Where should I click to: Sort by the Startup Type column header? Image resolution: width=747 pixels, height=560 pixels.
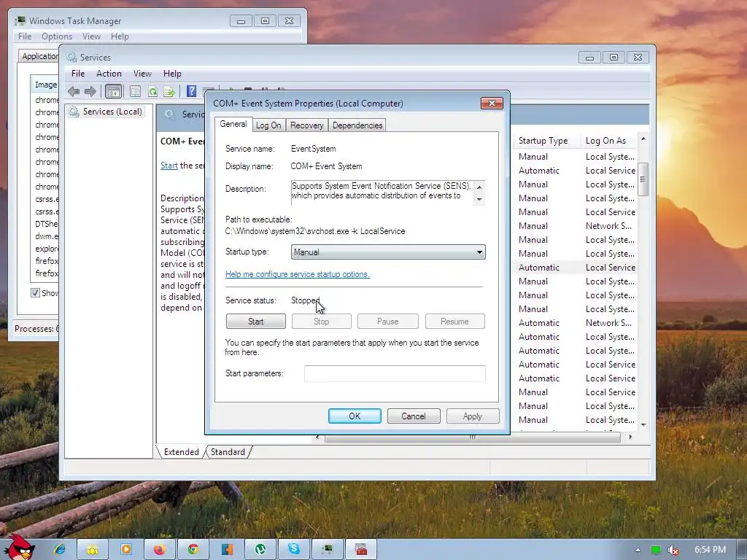pos(546,141)
